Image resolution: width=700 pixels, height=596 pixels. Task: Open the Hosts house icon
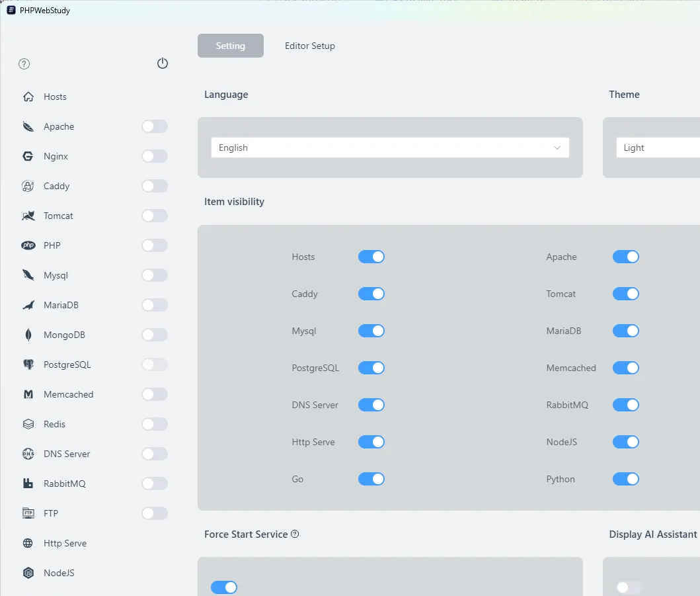28,97
